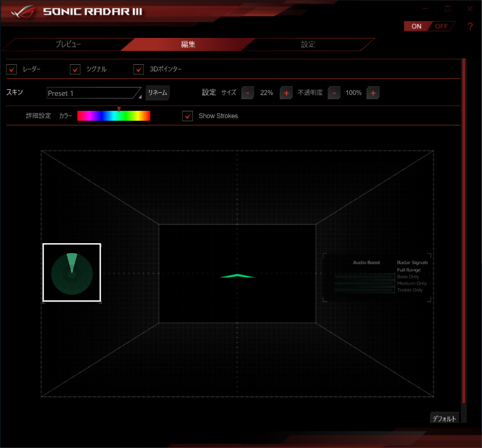482x448 pixels.
Task: Toggle the シグナル checkbox
Action: coord(75,69)
